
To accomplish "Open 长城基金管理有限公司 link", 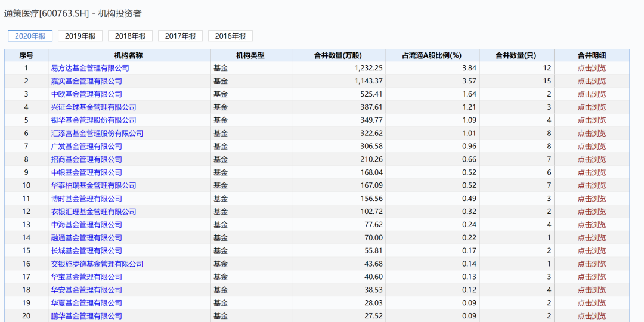I will coord(86,251).
